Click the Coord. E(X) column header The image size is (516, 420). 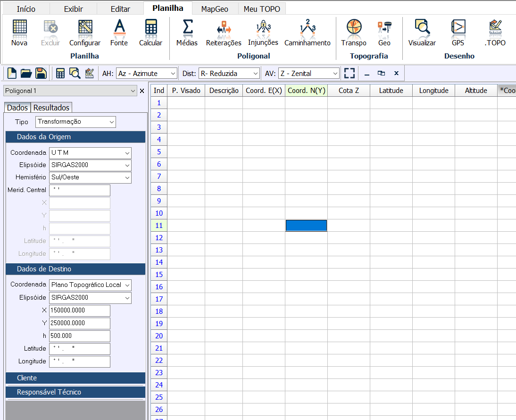tap(264, 91)
